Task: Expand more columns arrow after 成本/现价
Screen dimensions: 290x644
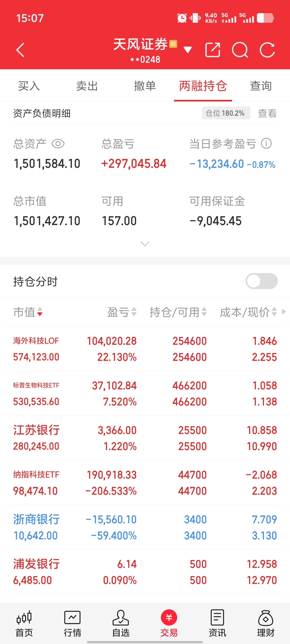Action: pyautogui.click(x=284, y=312)
